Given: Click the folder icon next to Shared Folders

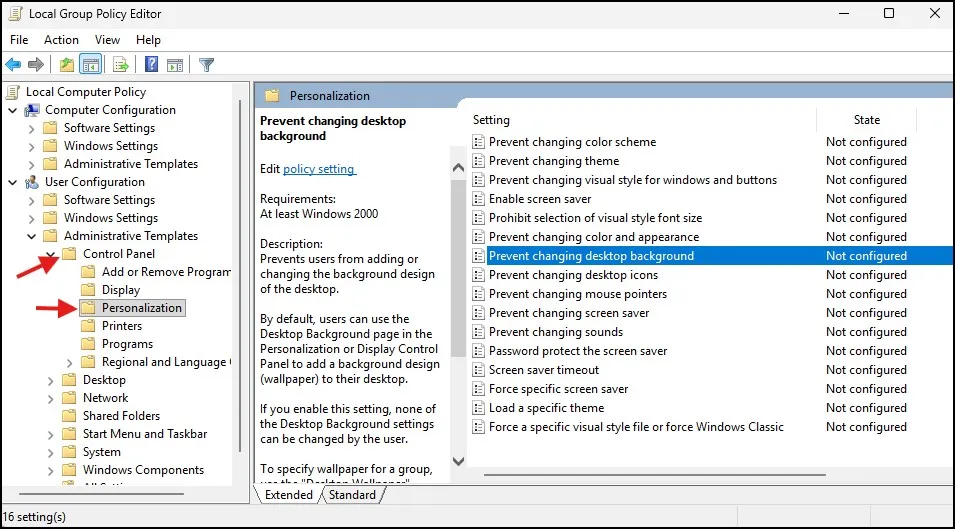Looking at the screenshot, I should [x=69, y=416].
